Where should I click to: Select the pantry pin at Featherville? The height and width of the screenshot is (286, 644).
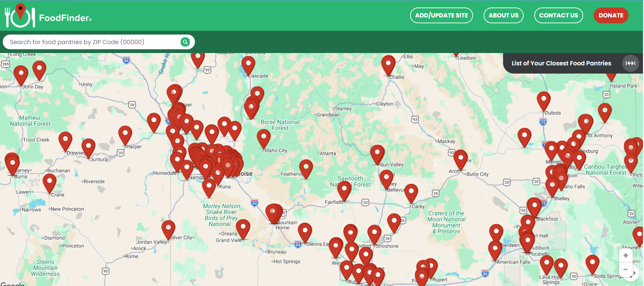click(x=306, y=169)
